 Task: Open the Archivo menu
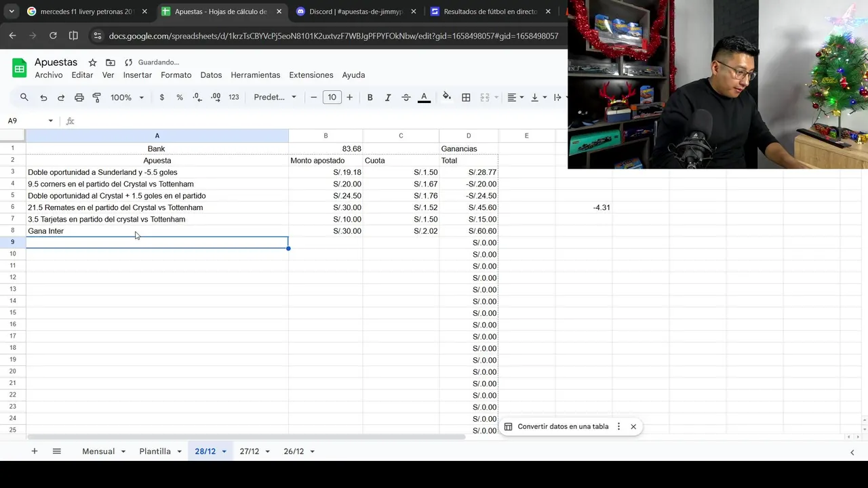pos(49,75)
